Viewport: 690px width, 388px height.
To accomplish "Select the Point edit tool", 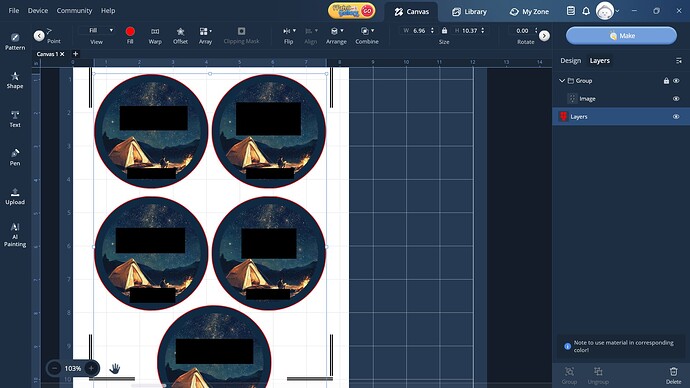I will pyautogui.click(x=53, y=35).
